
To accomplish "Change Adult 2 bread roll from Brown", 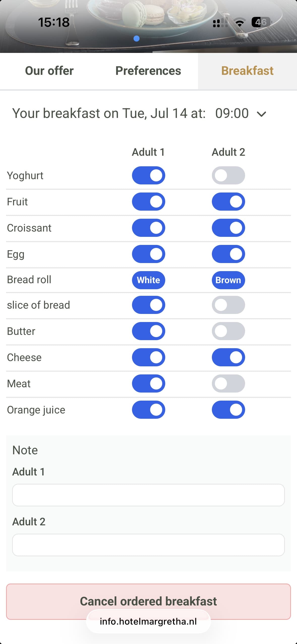I will click(x=228, y=280).
